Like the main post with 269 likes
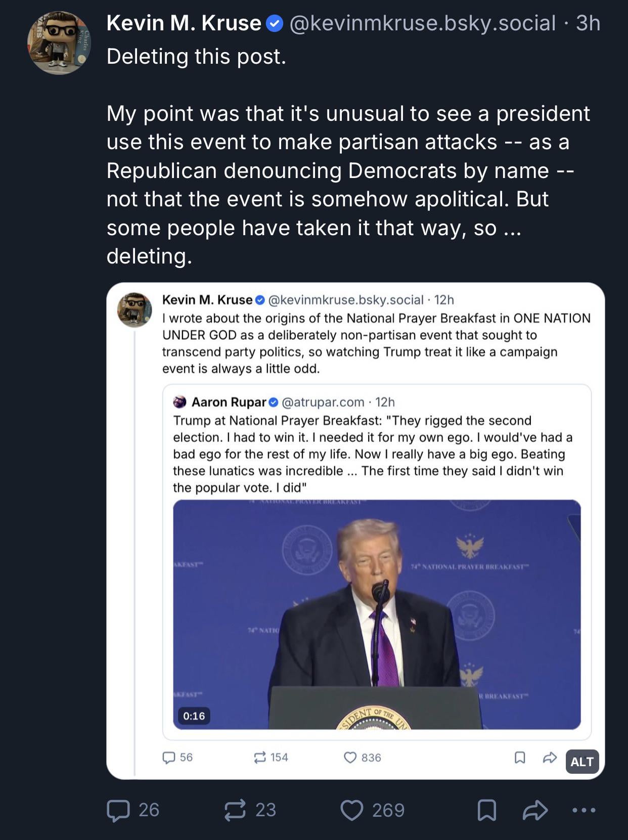 click(x=352, y=810)
